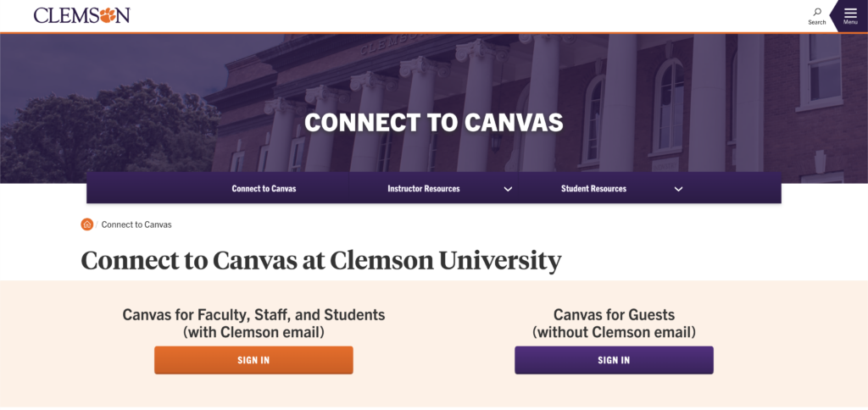
Task: Open the Student Resources menu item
Action: (593, 189)
